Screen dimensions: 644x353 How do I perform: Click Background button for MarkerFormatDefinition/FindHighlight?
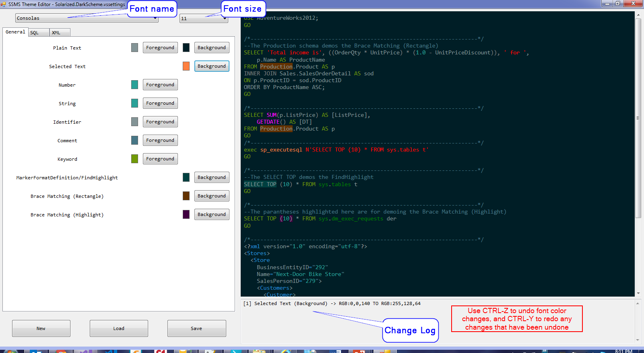point(212,177)
